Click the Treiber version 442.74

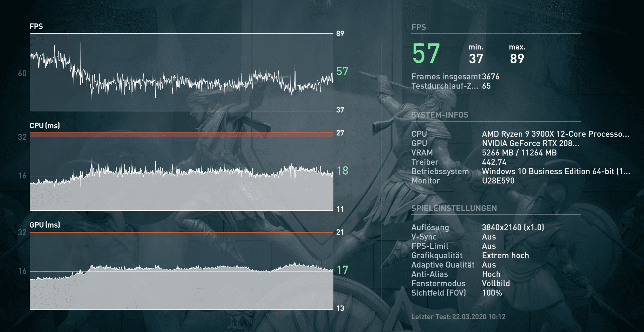pyautogui.click(x=494, y=162)
